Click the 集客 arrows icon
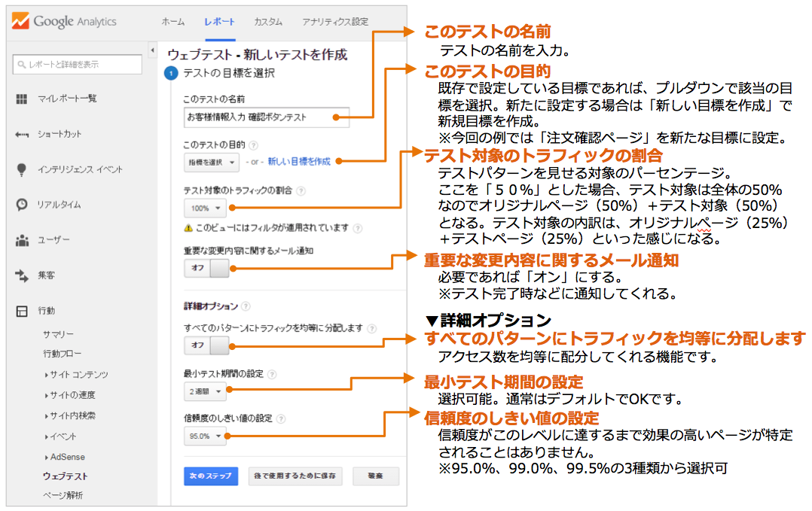 click(x=22, y=275)
